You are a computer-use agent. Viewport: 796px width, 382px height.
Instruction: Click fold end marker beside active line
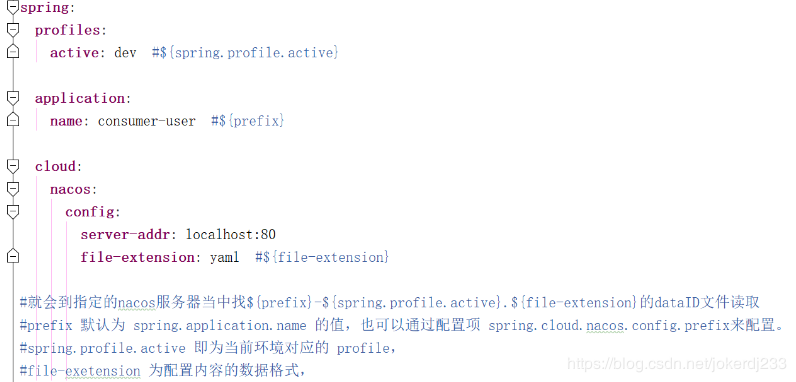(13, 52)
